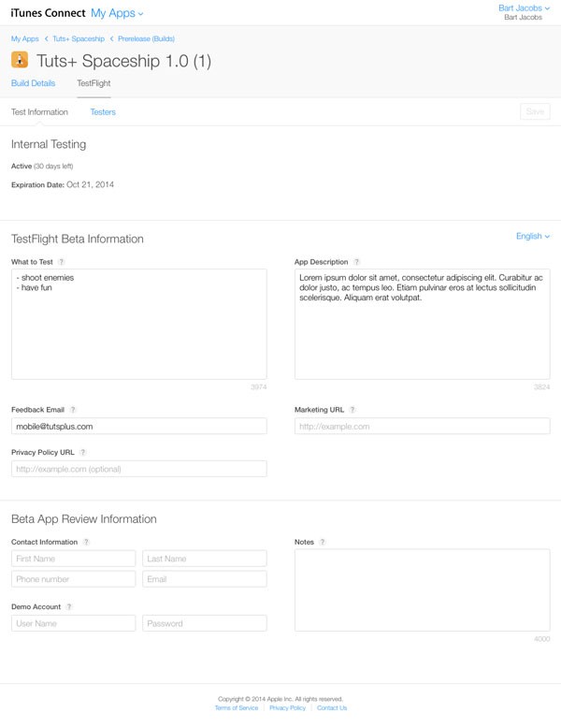Click the expiration date Oct 21, 2014
This screenshot has height=728, width=561.
coord(90,184)
